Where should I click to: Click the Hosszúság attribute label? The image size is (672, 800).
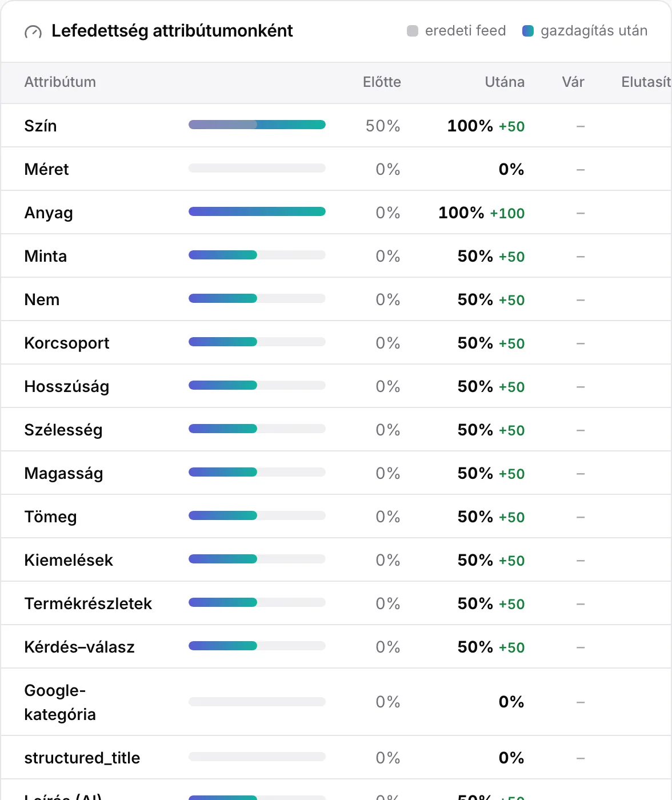[x=67, y=387]
